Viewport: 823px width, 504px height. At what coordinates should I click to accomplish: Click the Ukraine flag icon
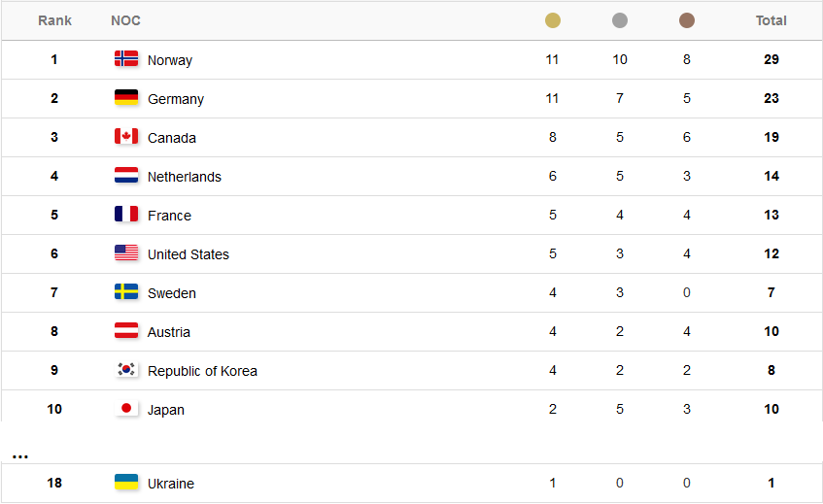click(x=126, y=483)
